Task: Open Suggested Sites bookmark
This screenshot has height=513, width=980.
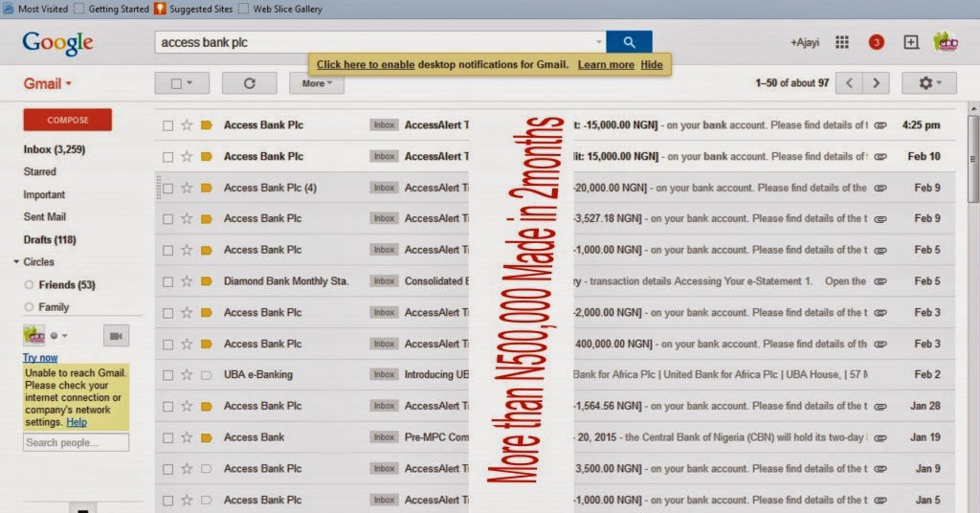Action: click(x=193, y=9)
